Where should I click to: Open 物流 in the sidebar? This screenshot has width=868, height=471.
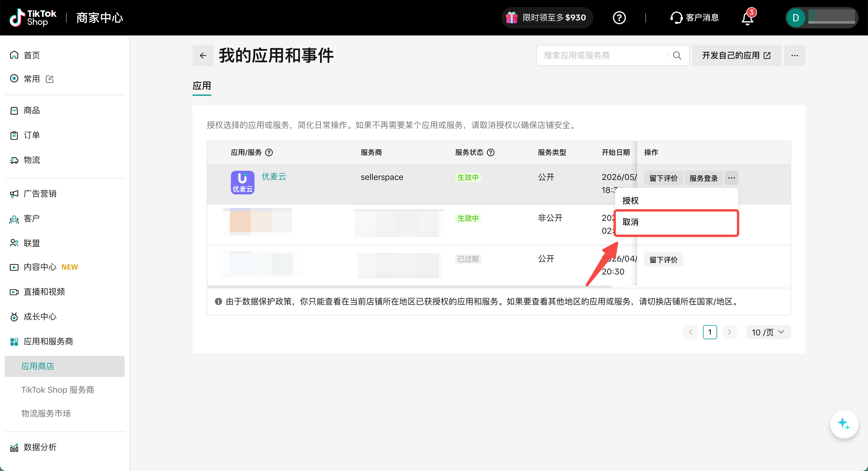[x=65, y=160]
